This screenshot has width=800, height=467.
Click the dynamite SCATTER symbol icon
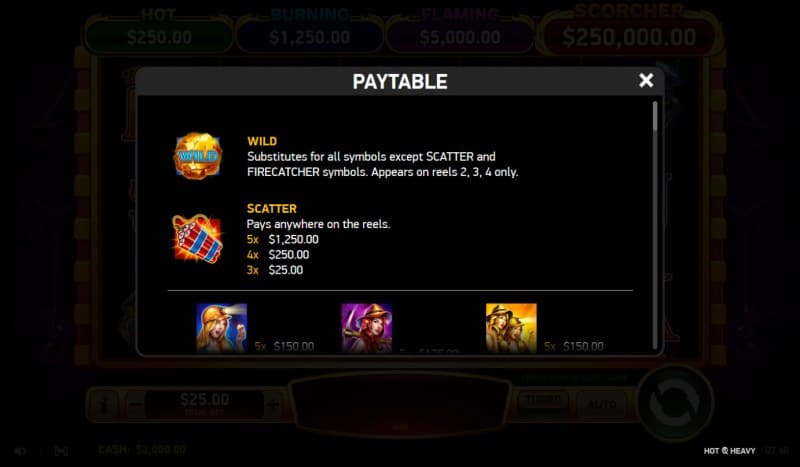198,239
